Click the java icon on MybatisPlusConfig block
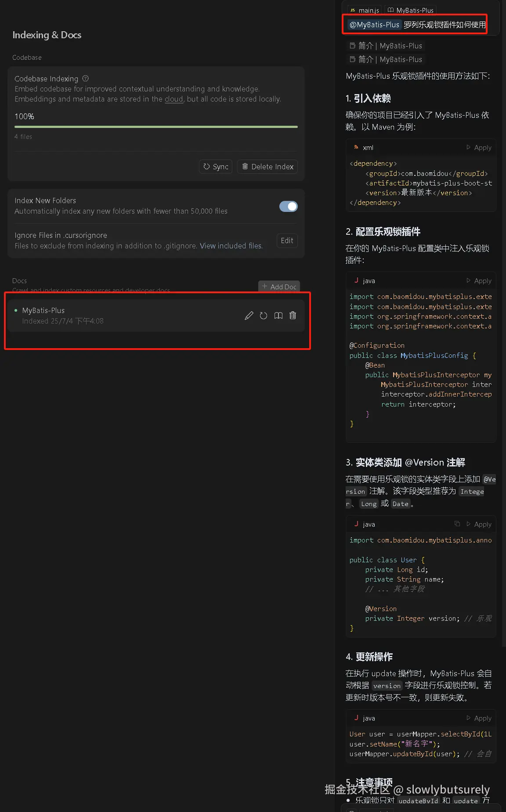The height and width of the screenshot is (812, 506). click(356, 280)
